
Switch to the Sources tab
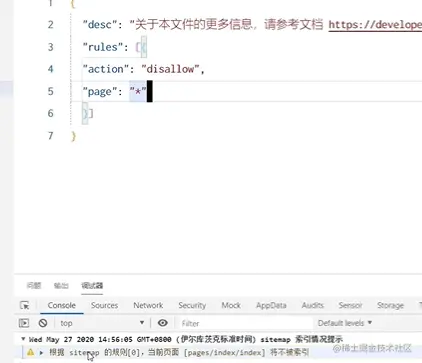pyautogui.click(x=104, y=305)
